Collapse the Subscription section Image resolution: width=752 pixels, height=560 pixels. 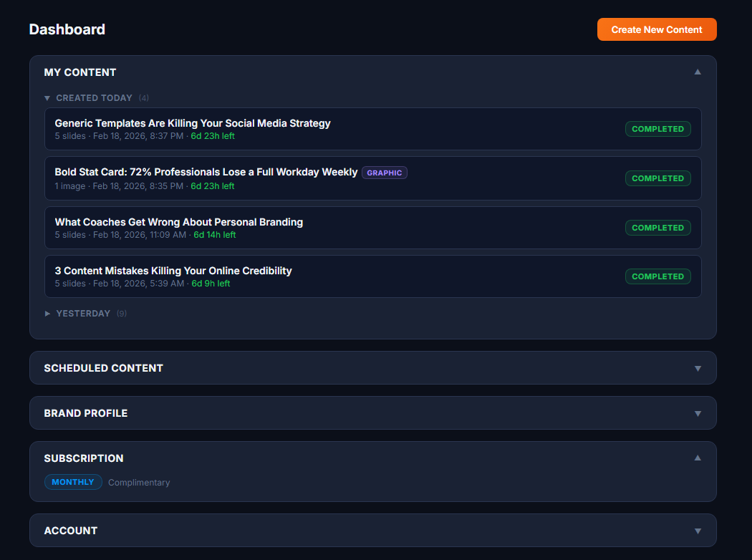697,458
